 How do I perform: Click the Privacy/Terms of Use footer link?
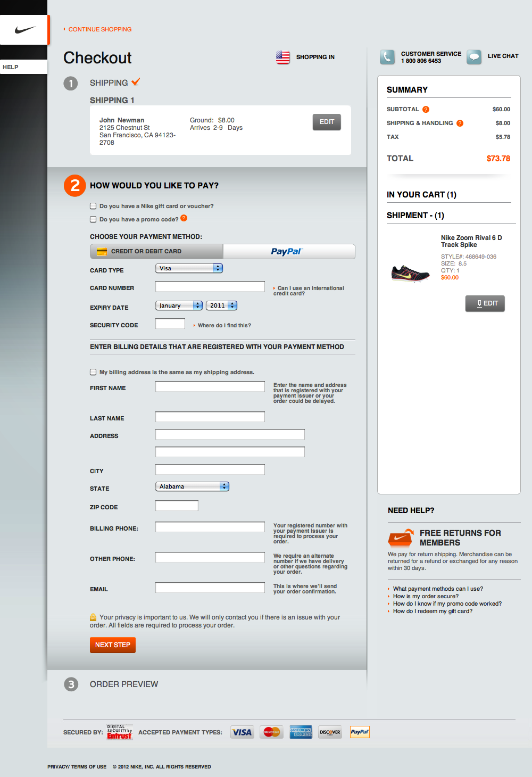pyautogui.click(x=77, y=767)
